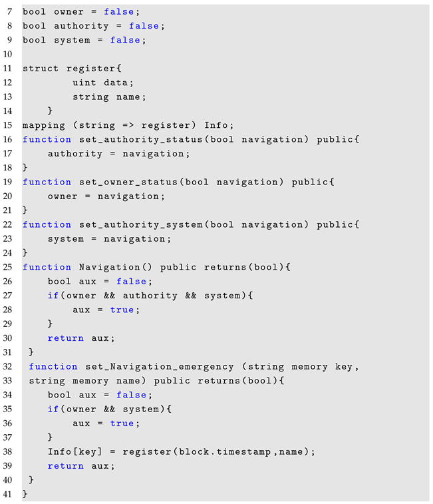
Task: Click the 'if(owner && system)' condition
Action: (x=110, y=409)
